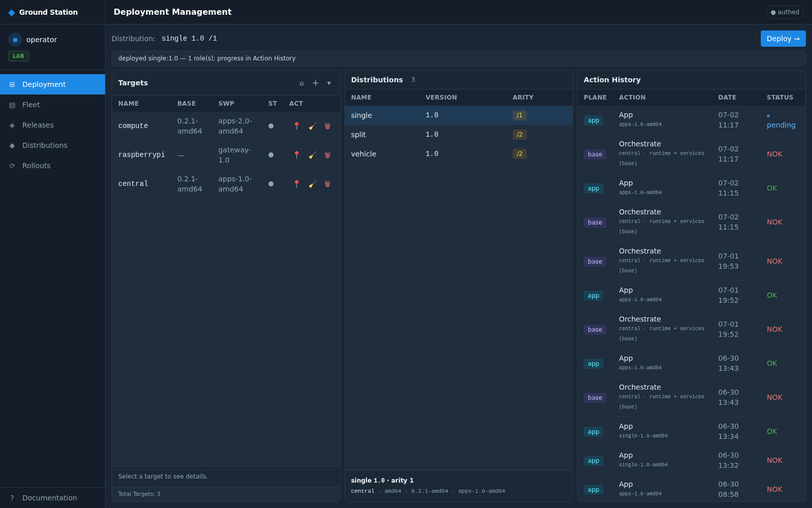The width and height of the screenshot is (812, 508).
Task: Open Rollouts from the sidebar
Action: [x=52, y=166]
